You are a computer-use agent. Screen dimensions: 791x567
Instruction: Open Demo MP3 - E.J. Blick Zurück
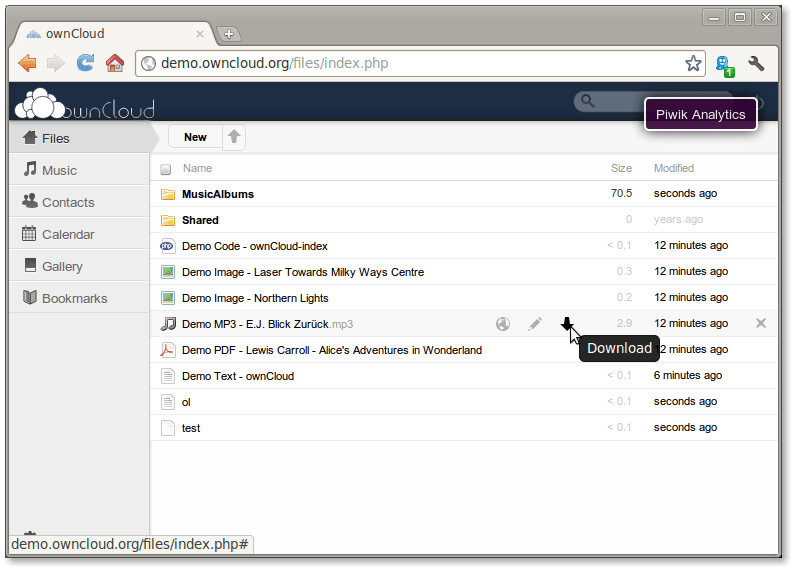tap(267, 324)
